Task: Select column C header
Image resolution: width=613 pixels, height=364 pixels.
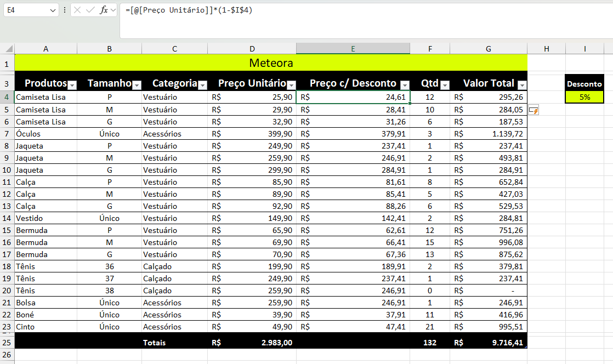Action: [174, 48]
